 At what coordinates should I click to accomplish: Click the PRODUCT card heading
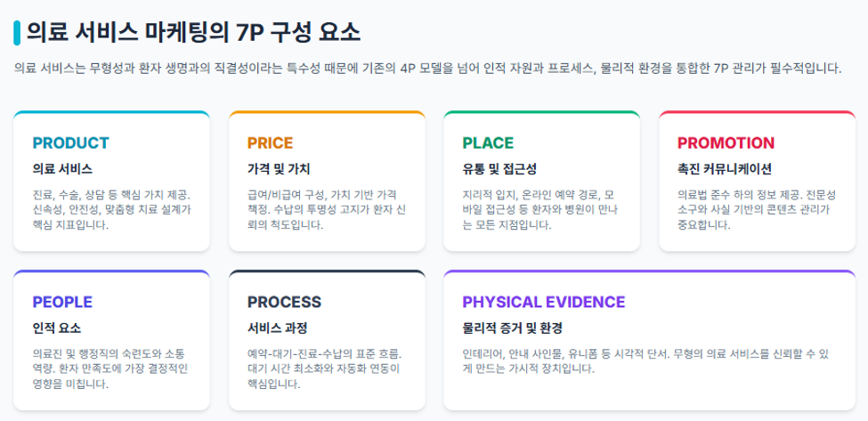point(71,142)
